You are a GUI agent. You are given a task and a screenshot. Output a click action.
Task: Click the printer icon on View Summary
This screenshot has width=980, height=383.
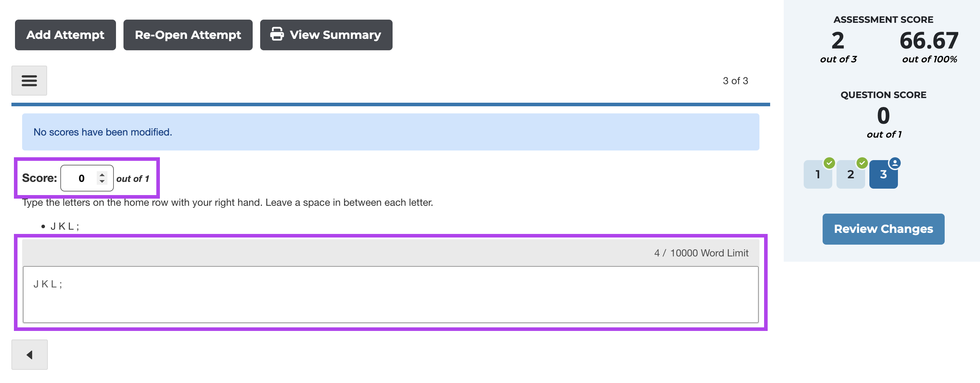[277, 34]
